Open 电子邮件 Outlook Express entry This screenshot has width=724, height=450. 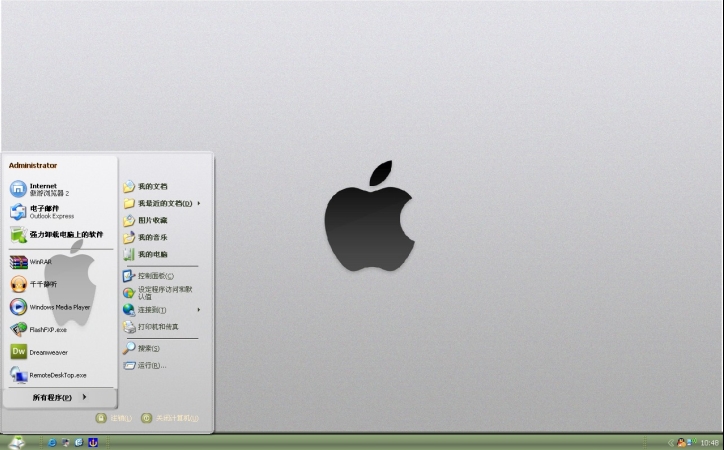pyautogui.click(x=59, y=212)
